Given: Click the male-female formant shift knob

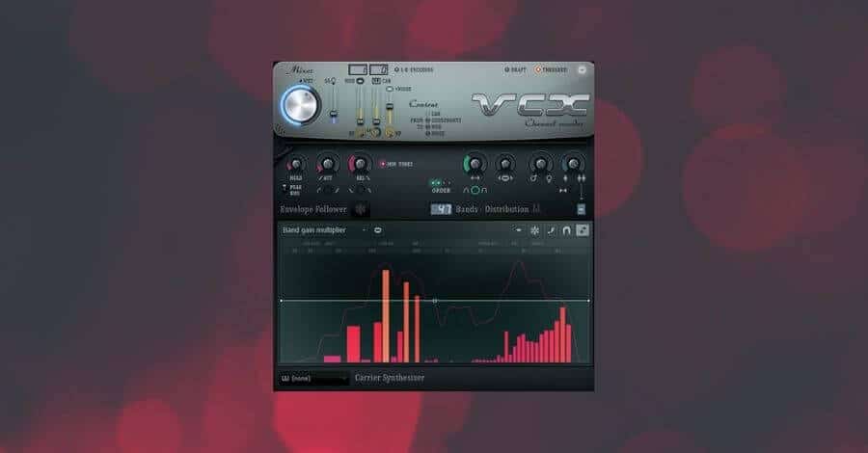Looking at the screenshot, I should pyautogui.click(x=540, y=164).
